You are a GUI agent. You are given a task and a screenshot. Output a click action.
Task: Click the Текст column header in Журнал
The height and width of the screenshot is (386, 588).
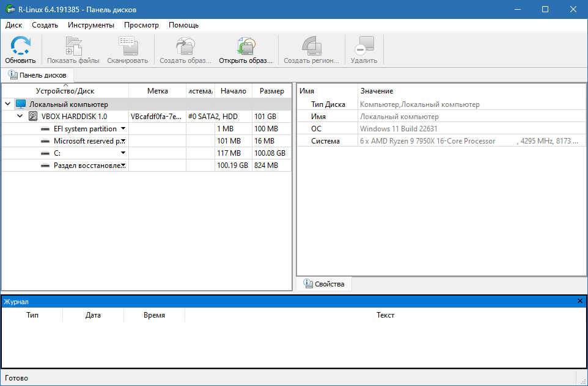[x=386, y=315]
